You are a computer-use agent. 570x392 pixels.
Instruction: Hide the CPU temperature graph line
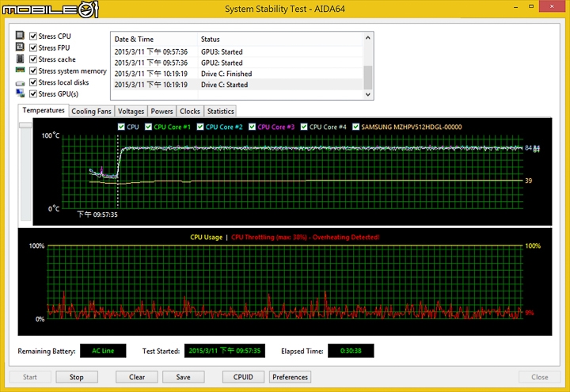121,127
